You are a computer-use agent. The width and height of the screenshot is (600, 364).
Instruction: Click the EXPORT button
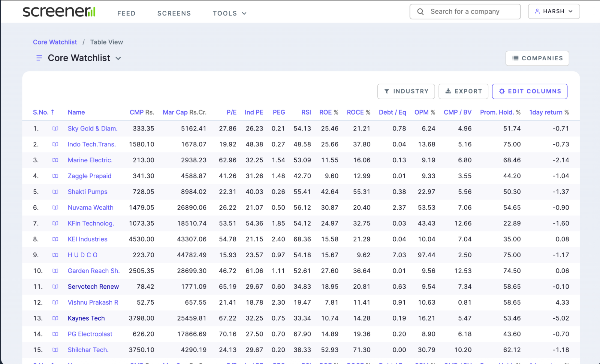(x=463, y=91)
